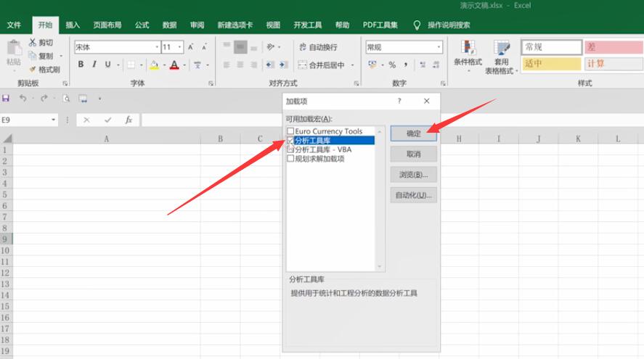Switch to 数据 ribbon tab
Image resolution: width=644 pixels, height=359 pixels.
click(x=169, y=25)
